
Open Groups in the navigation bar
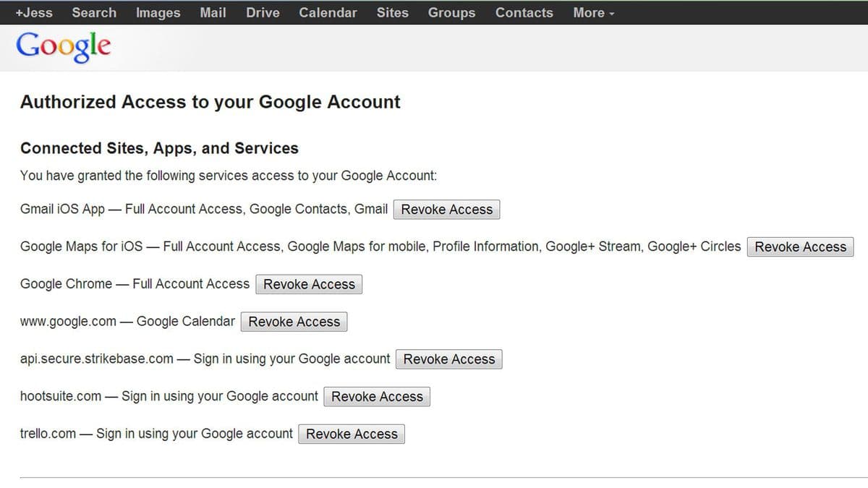451,12
